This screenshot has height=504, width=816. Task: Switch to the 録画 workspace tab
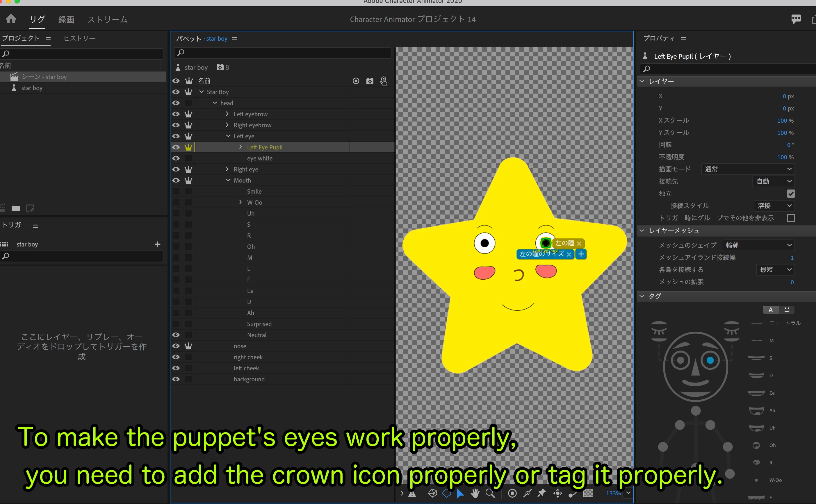pyautogui.click(x=66, y=20)
